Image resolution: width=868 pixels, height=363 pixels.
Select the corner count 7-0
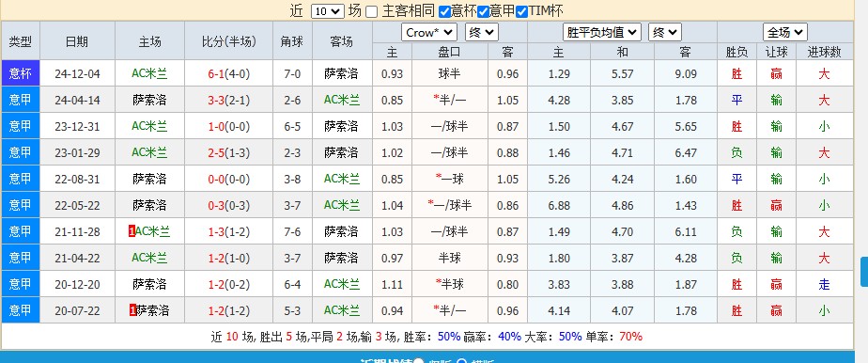(292, 73)
